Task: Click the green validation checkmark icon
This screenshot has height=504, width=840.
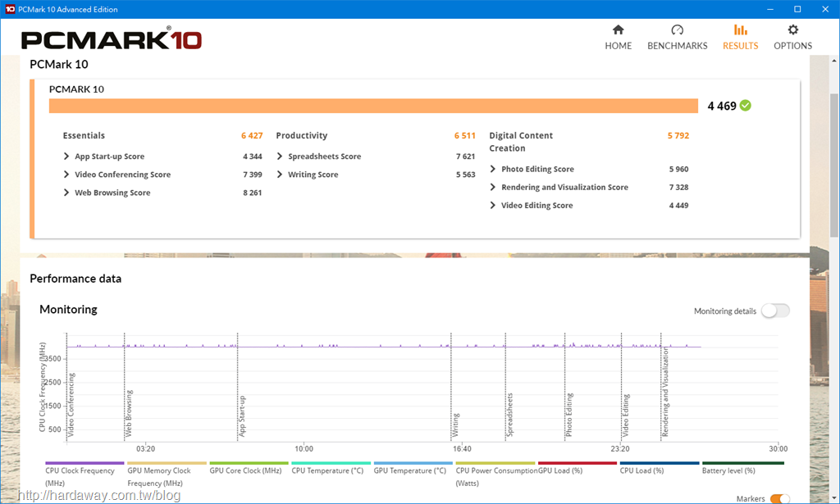Action: coord(745,106)
